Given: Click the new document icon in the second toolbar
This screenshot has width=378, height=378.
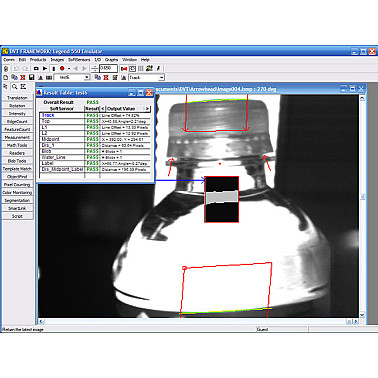Looking at the screenshot, I should (x=6, y=77).
